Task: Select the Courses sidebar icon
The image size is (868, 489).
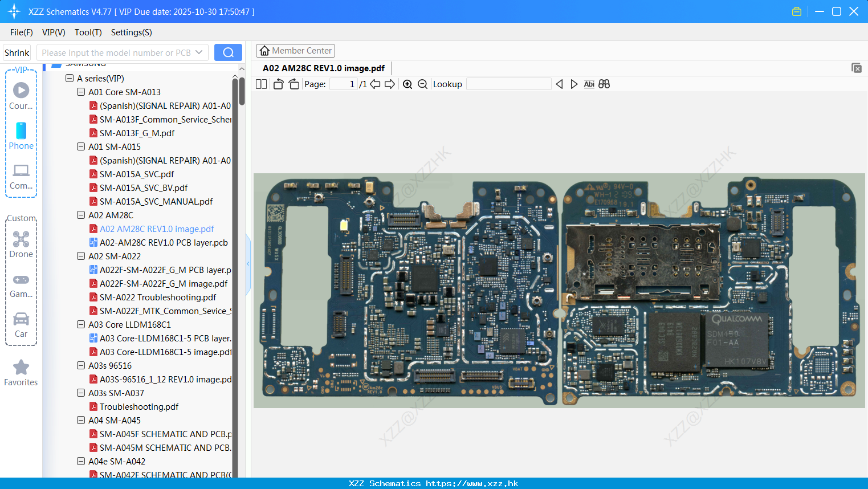Action: 21,96
